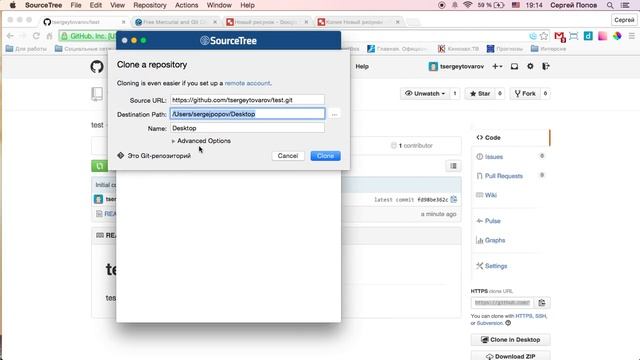Image resolution: width=640 pixels, height=360 pixels.
Task: Switch to the GitHub browser tab
Action: click(84, 22)
